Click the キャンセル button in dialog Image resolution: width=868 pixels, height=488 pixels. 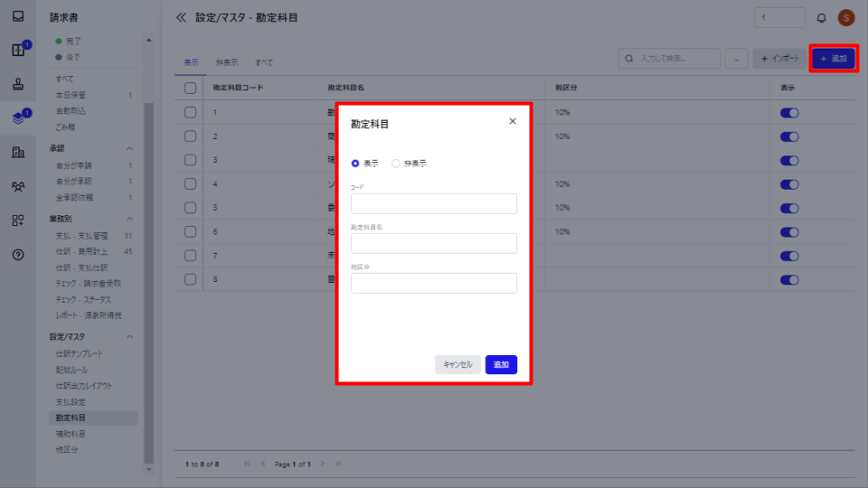pos(458,364)
